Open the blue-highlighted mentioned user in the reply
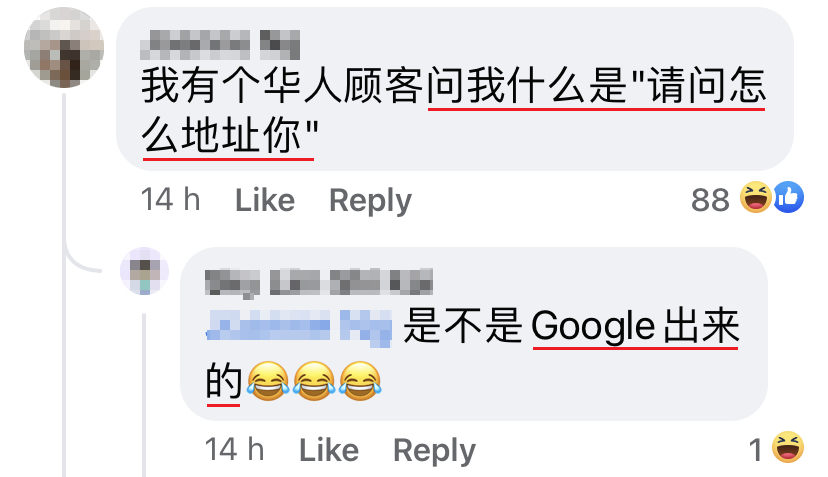The image size is (828, 477). point(299,326)
